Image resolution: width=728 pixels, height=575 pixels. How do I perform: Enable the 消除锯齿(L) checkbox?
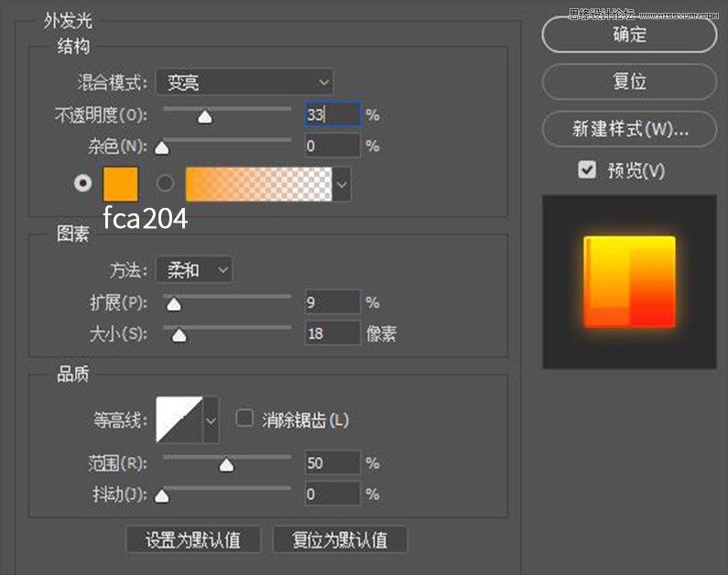(244, 418)
